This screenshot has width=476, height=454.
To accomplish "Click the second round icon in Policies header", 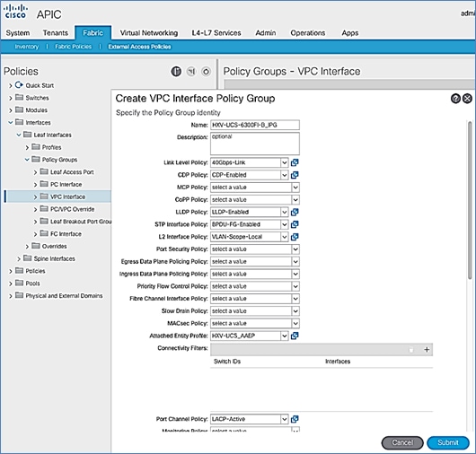I will coord(191,72).
